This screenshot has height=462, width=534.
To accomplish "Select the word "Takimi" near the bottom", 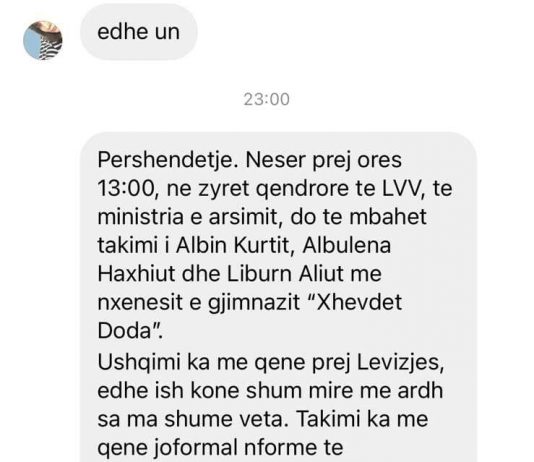I will (x=330, y=419).
